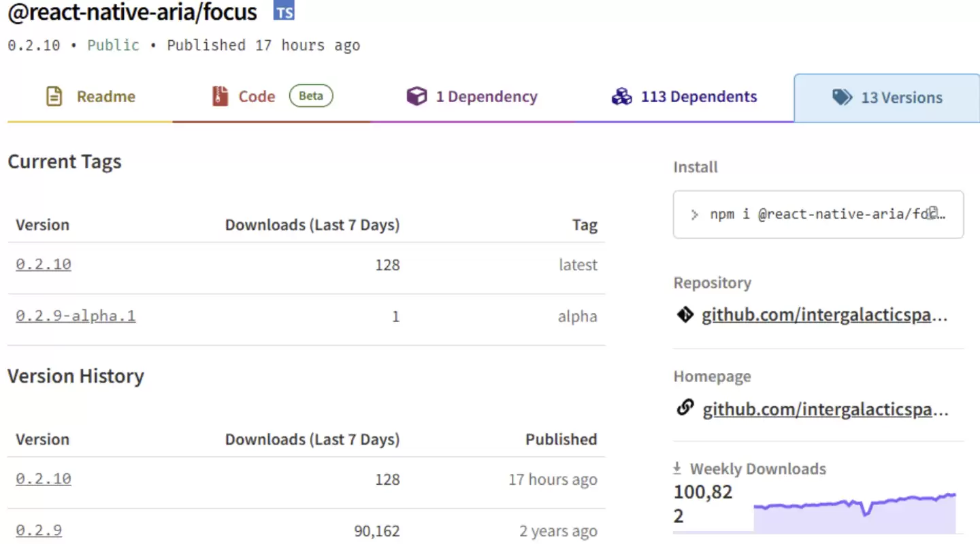
Task: Switch to the Code Beta tab
Action: (x=257, y=96)
